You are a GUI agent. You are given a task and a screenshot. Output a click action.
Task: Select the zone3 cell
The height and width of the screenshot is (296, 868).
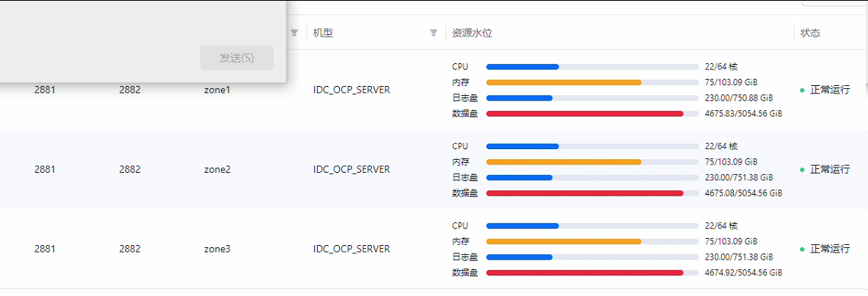click(217, 249)
